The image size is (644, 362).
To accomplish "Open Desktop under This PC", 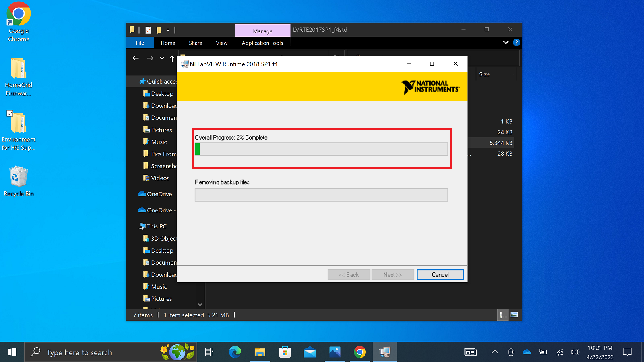I will pyautogui.click(x=158, y=250).
